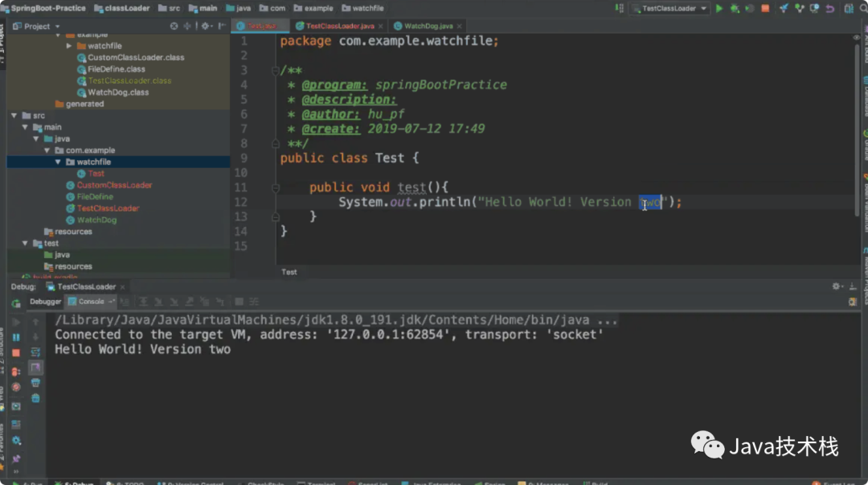Image resolution: width=868 pixels, height=485 pixels.
Task: Open debug settings gear in the sidebar
Action: (x=16, y=441)
